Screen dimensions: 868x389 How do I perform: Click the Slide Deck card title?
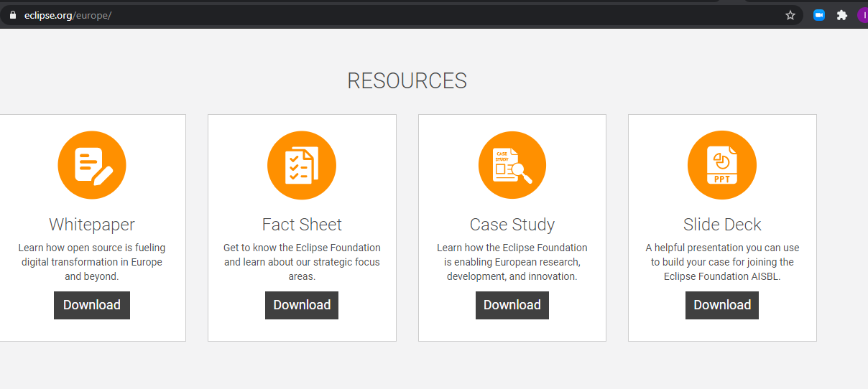click(x=722, y=225)
